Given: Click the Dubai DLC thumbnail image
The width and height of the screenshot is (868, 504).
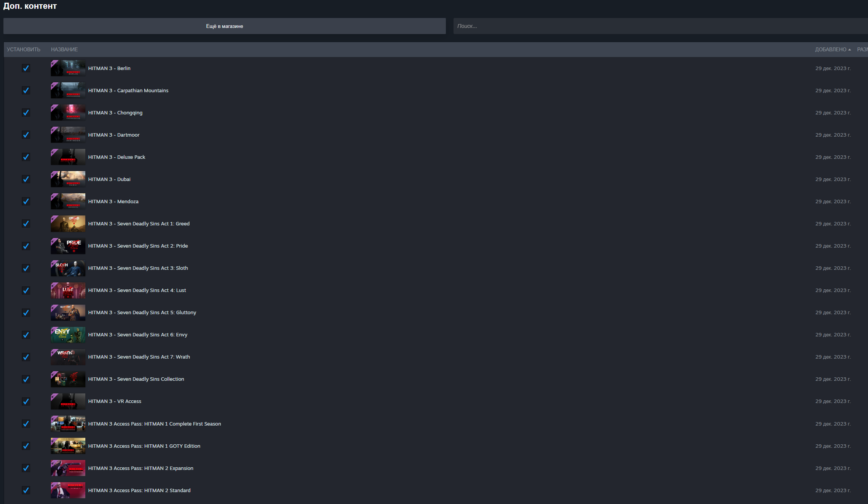Looking at the screenshot, I should tap(68, 179).
